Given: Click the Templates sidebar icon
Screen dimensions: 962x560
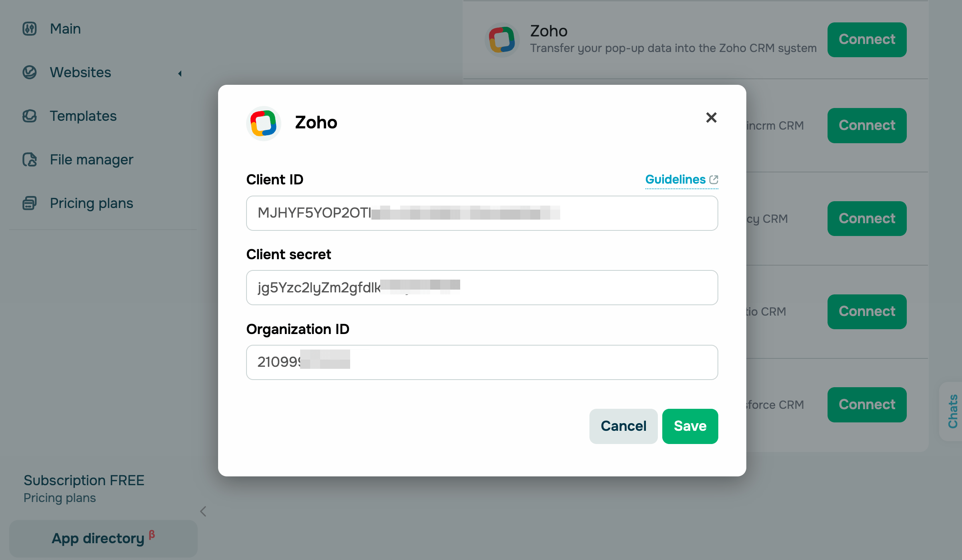Looking at the screenshot, I should tap(30, 116).
